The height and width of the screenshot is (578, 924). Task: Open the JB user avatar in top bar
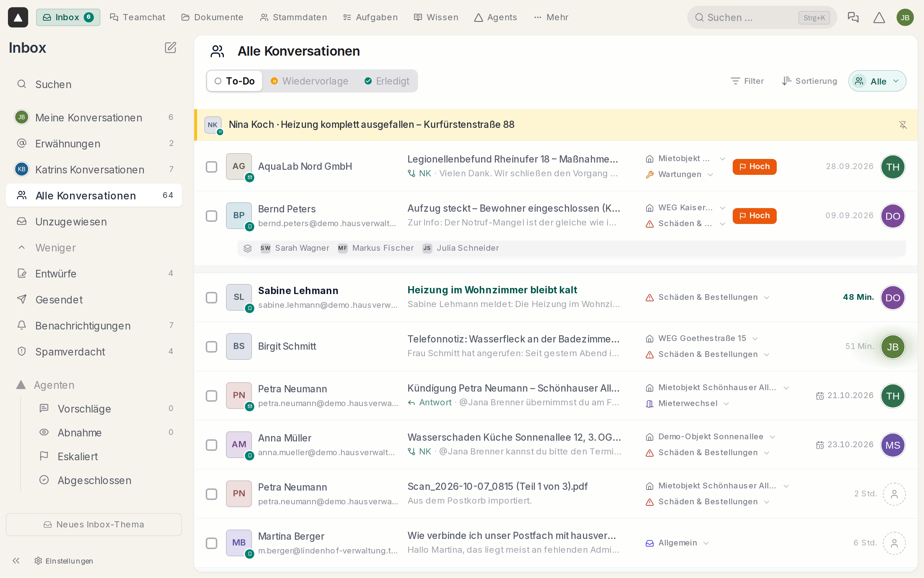[x=905, y=17]
